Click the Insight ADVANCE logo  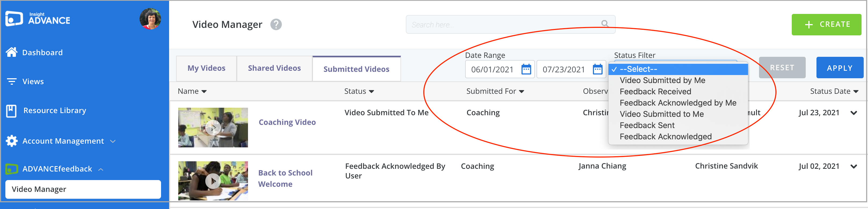tap(38, 19)
